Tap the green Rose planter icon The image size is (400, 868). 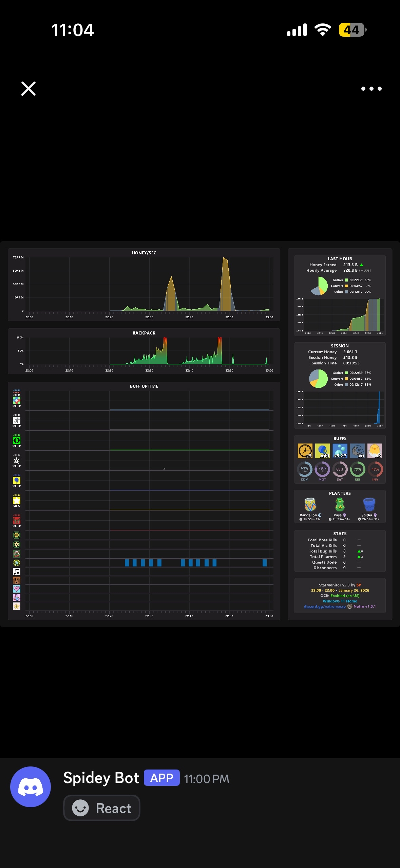pyautogui.click(x=340, y=505)
